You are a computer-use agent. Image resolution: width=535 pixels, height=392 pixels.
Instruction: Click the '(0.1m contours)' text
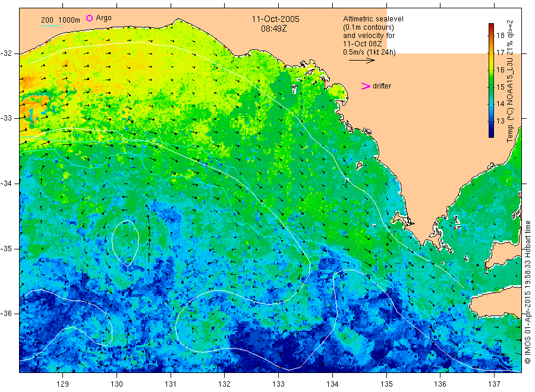tap(368, 27)
